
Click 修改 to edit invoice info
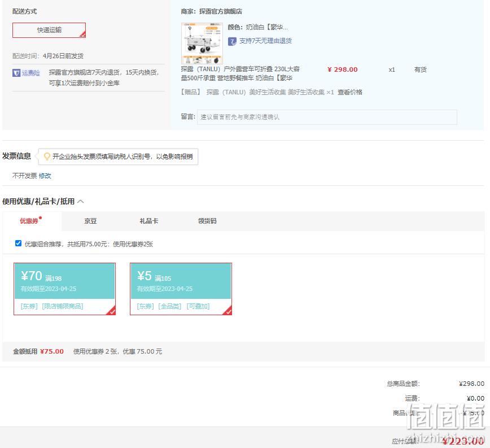pyautogui.click(x=45, y=176)
